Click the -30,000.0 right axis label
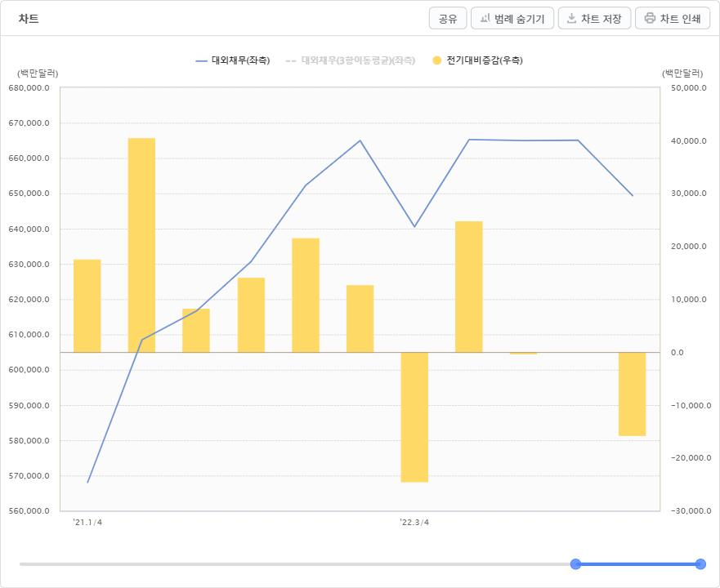Viewport: 720px width, 588px height. point(691,511)
